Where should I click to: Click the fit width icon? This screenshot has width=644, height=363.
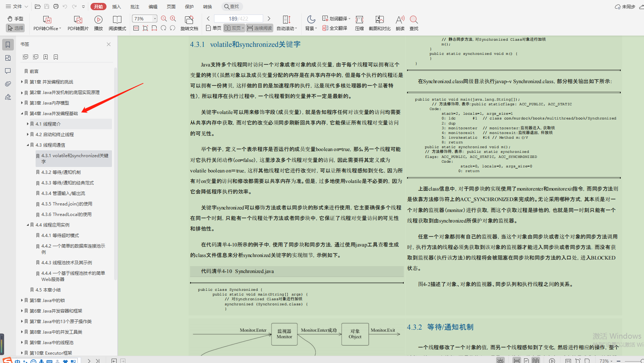click(x=154, y=28)
